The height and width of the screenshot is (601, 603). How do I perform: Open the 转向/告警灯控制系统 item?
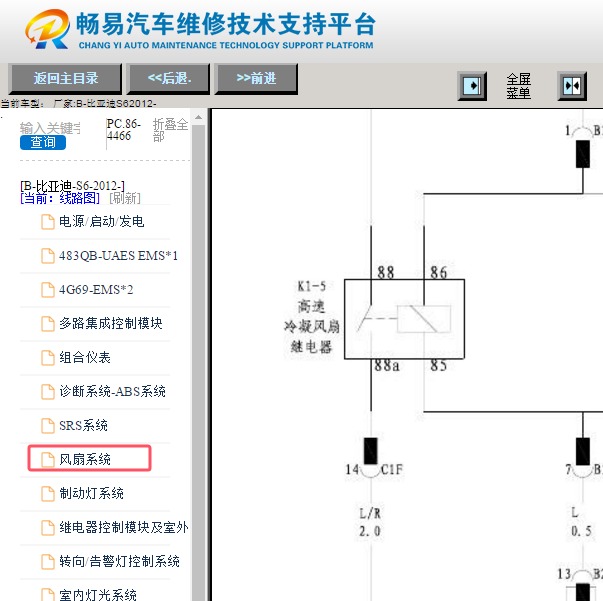[x=119, y=561]
